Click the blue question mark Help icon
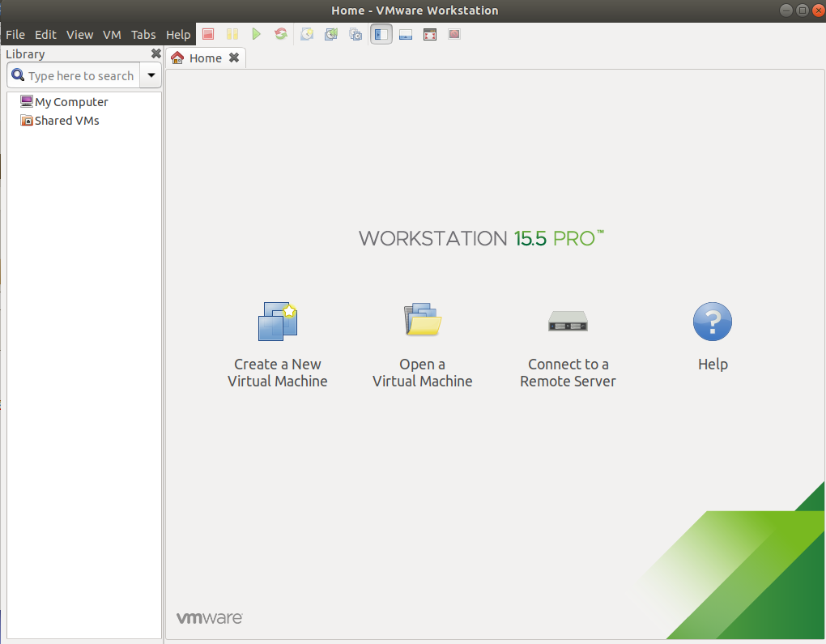 (712, 322)
